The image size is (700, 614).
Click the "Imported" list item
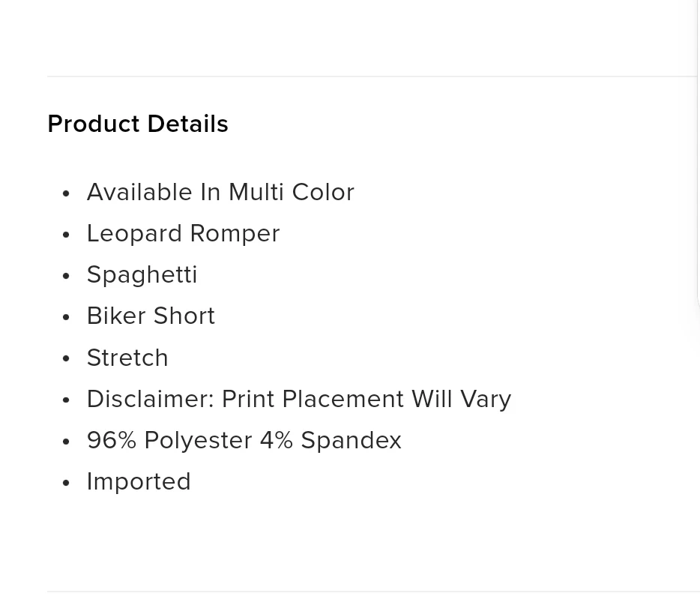(139, 482)
